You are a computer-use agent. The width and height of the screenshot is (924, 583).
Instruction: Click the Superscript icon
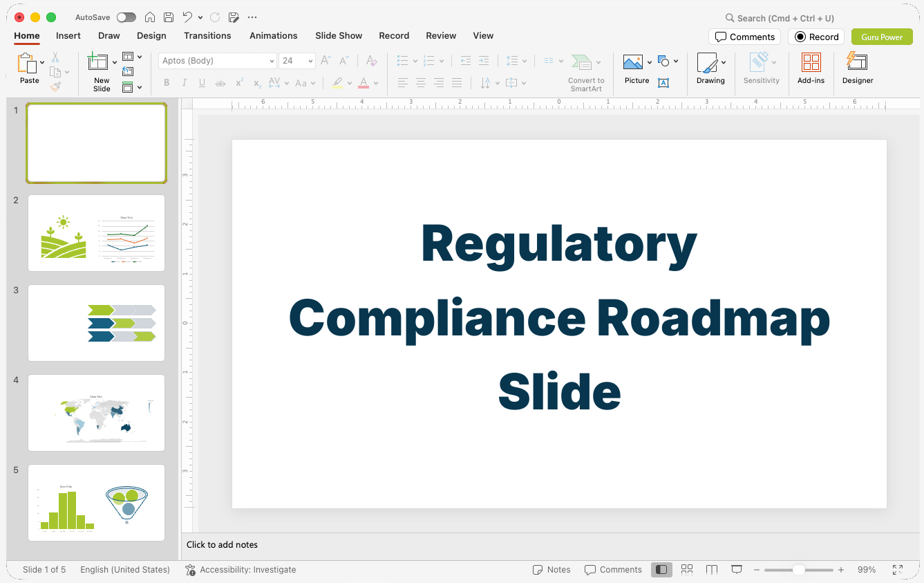click(239, 83)
